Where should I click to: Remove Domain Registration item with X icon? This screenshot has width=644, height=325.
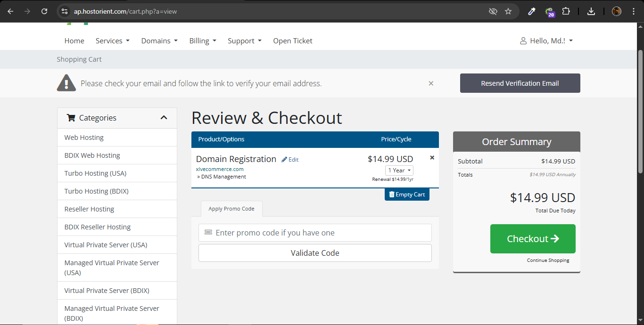(x=432, y=158)
